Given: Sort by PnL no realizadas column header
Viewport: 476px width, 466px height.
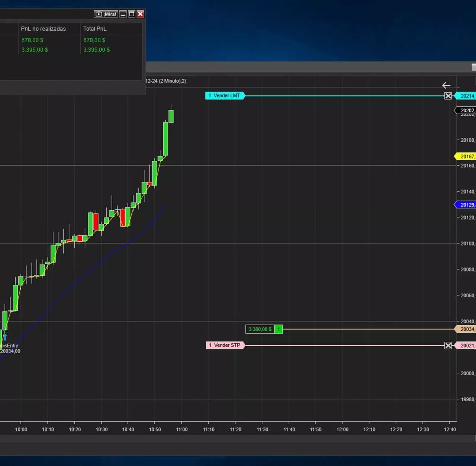Looking at the screenshot, I should (44, 29).
